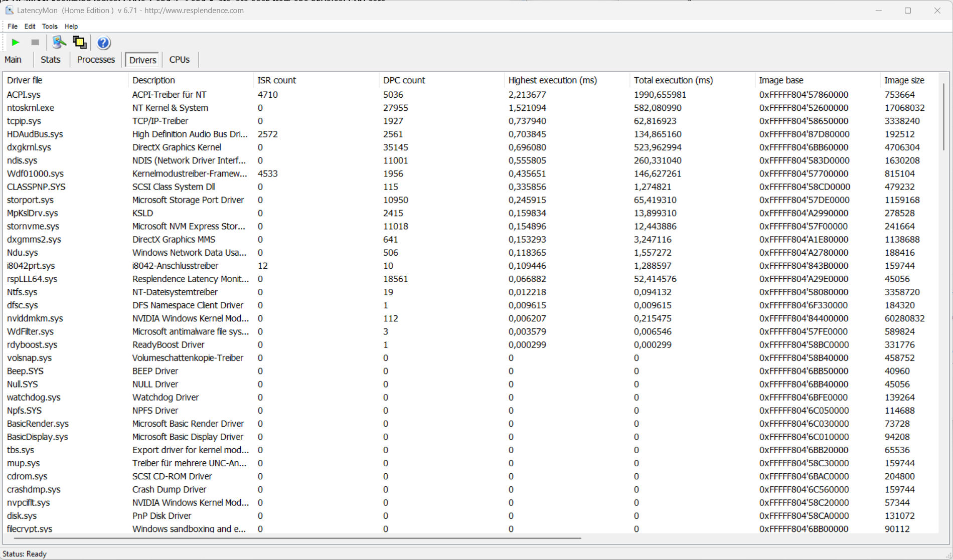The width and height of the screenshot is (953, 560).
Task: Open options via the computer-with-pencil toolbar icon
Action: (59, 43)
